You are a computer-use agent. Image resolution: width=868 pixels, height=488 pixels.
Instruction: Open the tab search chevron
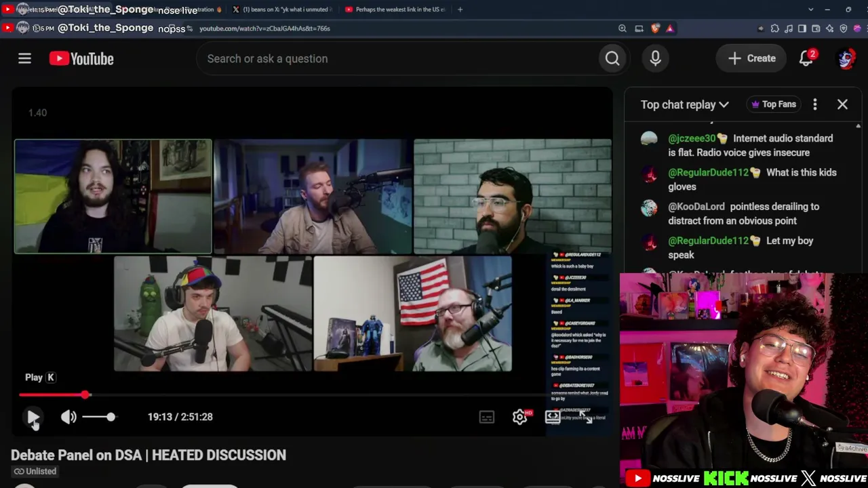(810, 9)
